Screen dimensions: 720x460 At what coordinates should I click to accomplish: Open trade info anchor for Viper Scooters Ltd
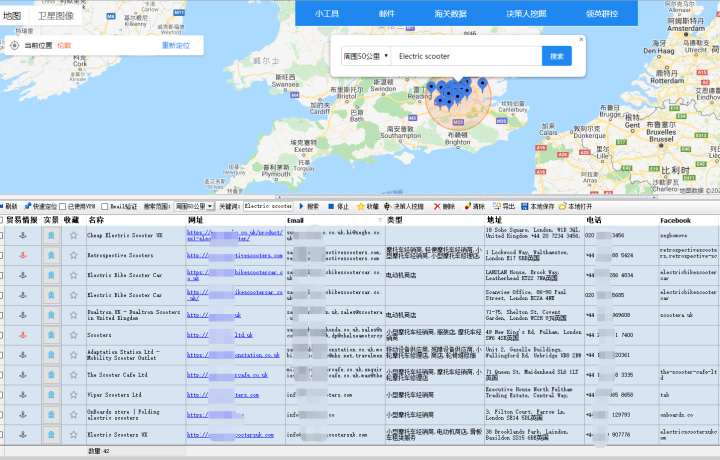pos(22,395)
